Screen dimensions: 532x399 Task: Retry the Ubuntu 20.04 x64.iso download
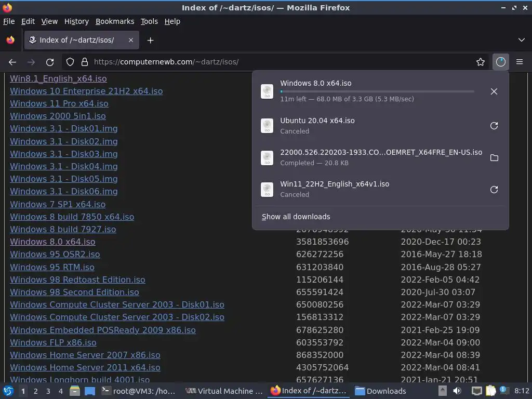point(494,126)
